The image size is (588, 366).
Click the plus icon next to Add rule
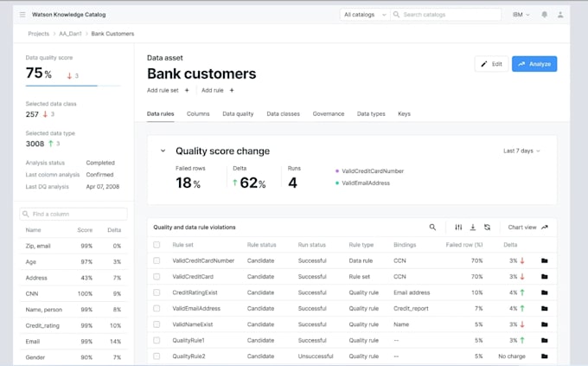(232, 90)
